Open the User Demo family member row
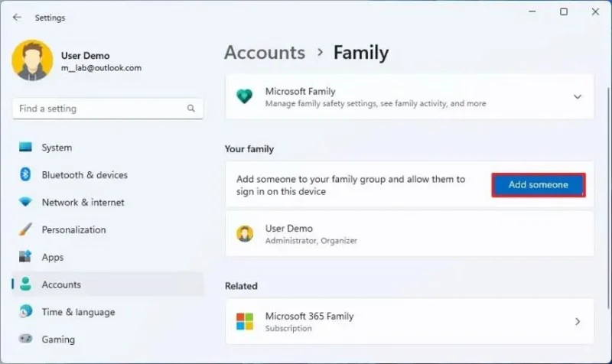Viewport: 612px width, 364px height. [x=409, y=234]
